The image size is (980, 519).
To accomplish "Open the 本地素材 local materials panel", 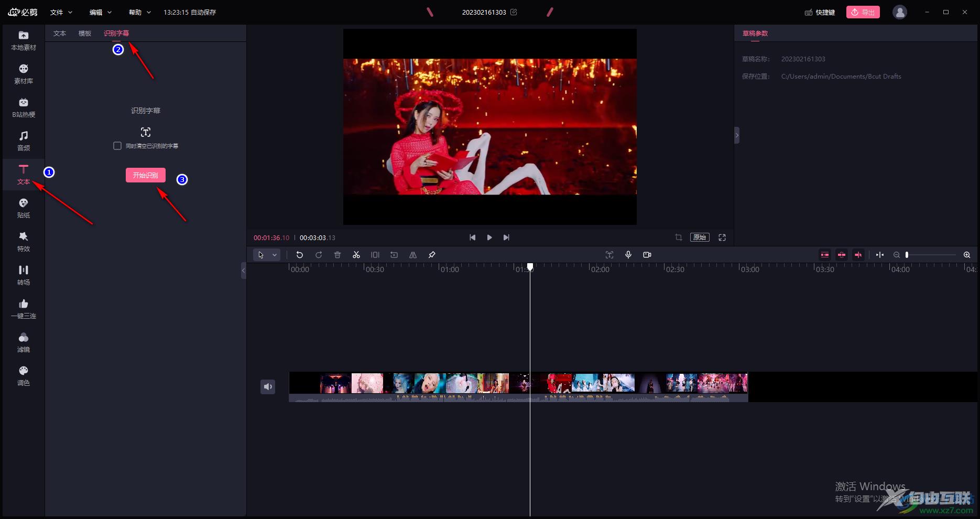I will point(24,40).
